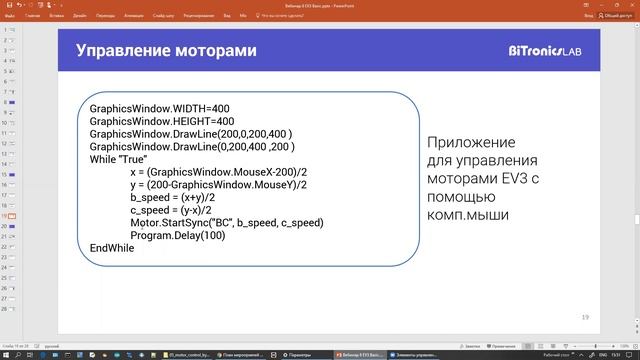Click the Save icon in quick access toolbar
This screenshot has height=360, width=640.
9,5
